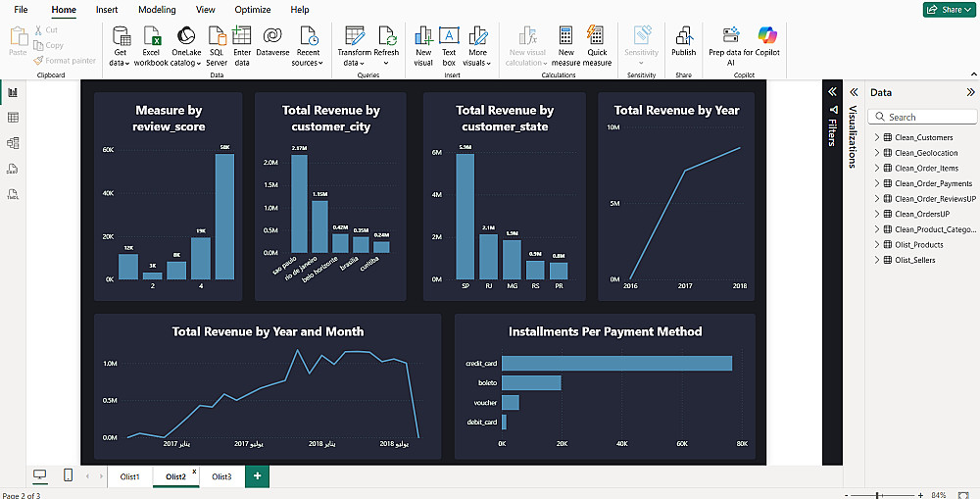
Task: Switch to desktop layout icon
Action: pos(39,475)
